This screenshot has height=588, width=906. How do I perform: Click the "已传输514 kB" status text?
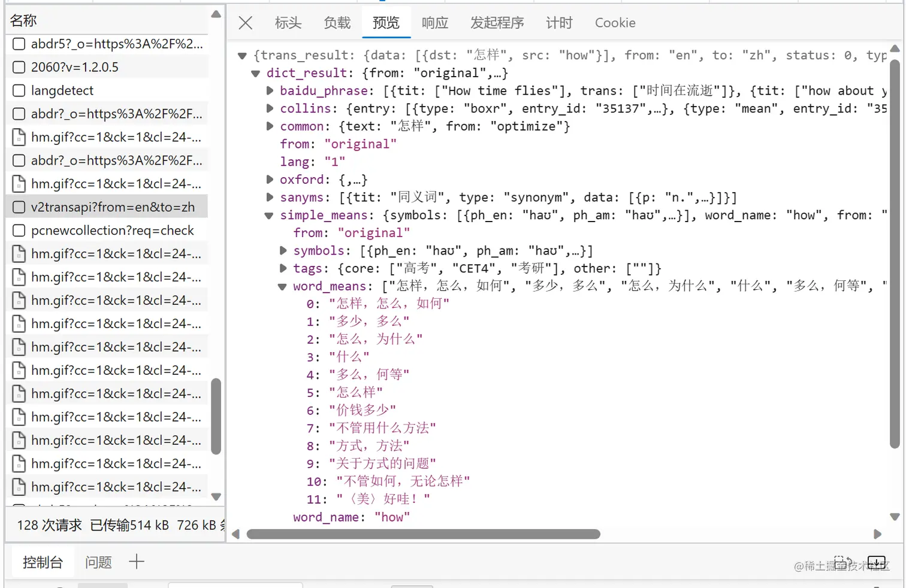point(129,525)
